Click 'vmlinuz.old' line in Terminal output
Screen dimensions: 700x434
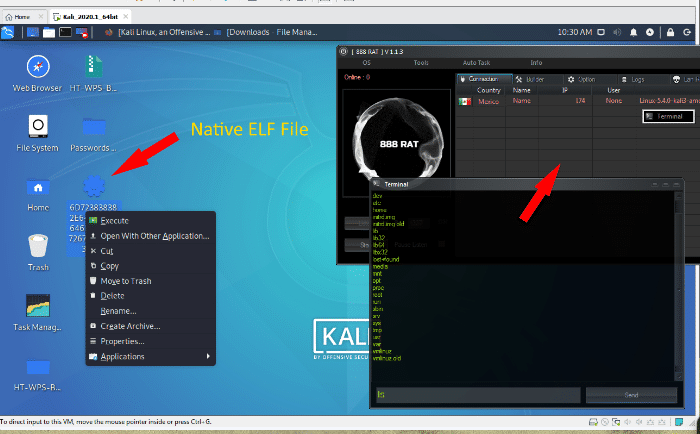[387, 358]
